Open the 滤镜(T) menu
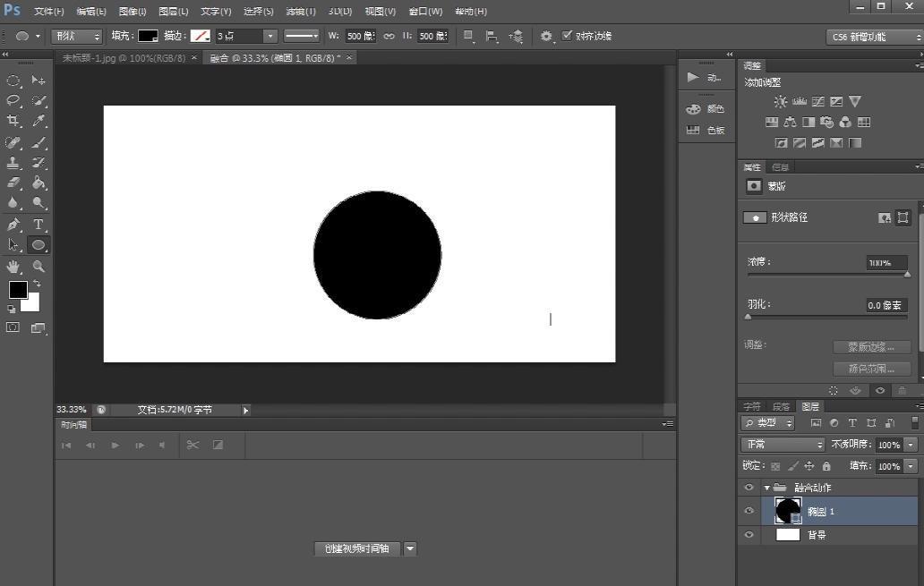 (x=301, y=12)
